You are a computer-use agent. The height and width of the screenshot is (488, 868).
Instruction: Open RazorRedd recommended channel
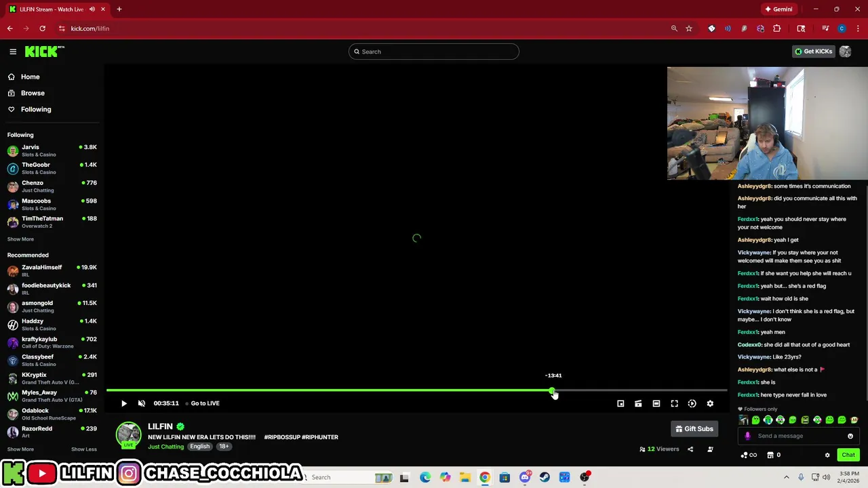coord(52,432)
